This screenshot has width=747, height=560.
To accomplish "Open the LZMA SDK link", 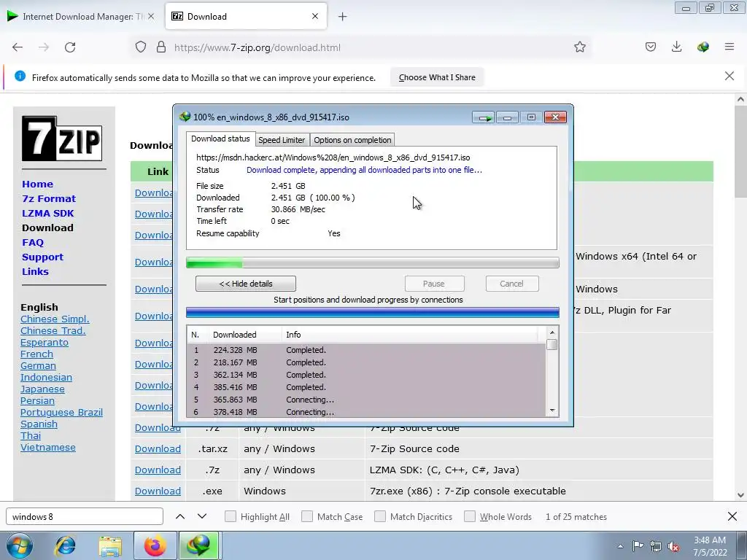I will pos(47,214).
